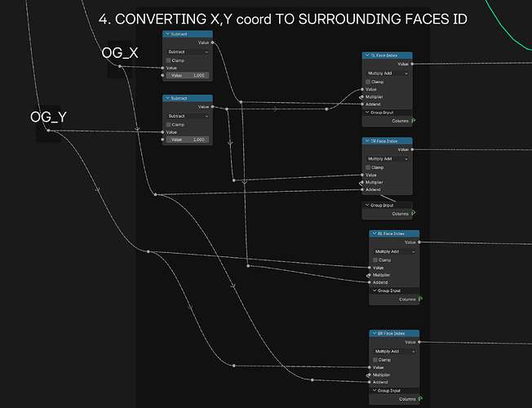Collapse the BL Face Index node chevron

[375, 233]
